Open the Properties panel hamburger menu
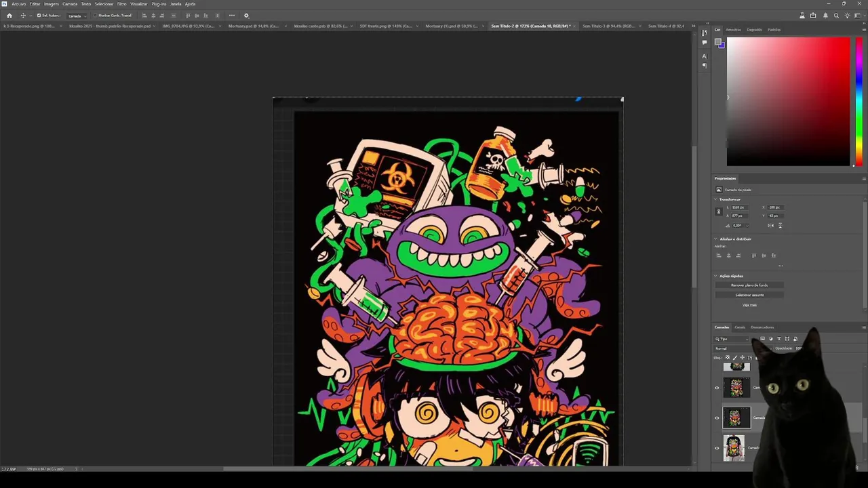The image size is (868, 488). click(x=864, y=178)
